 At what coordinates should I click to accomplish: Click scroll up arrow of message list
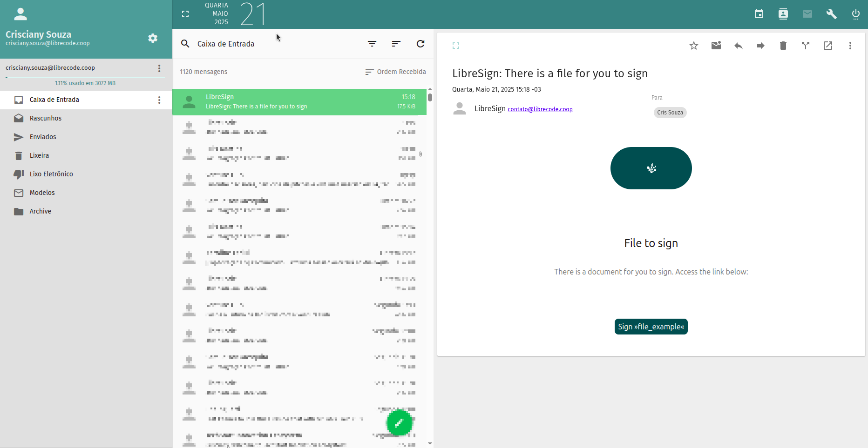point(430,89)
